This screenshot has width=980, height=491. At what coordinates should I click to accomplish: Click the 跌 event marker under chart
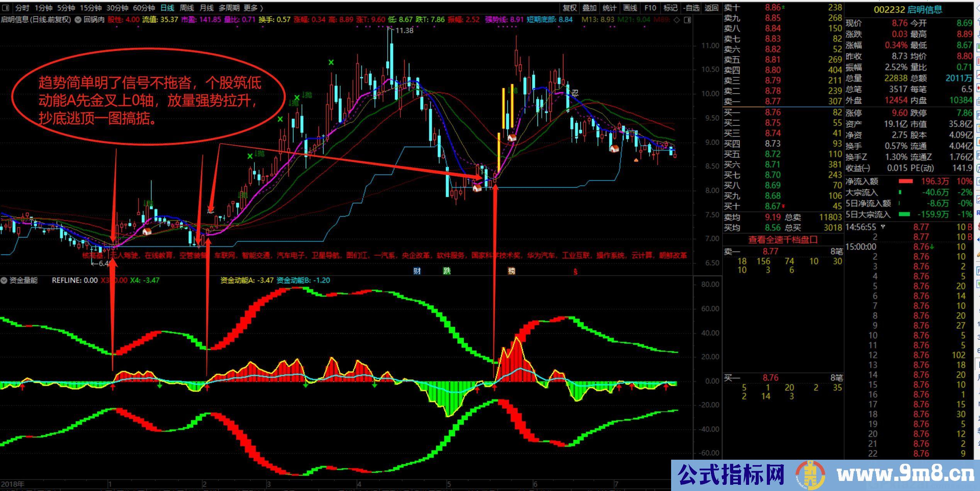447,271
